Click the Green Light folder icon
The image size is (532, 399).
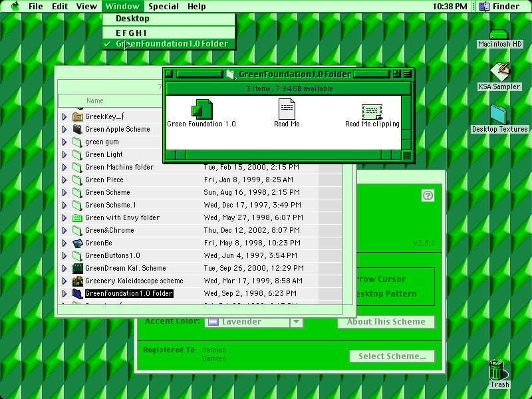click(x=78, y=155)
